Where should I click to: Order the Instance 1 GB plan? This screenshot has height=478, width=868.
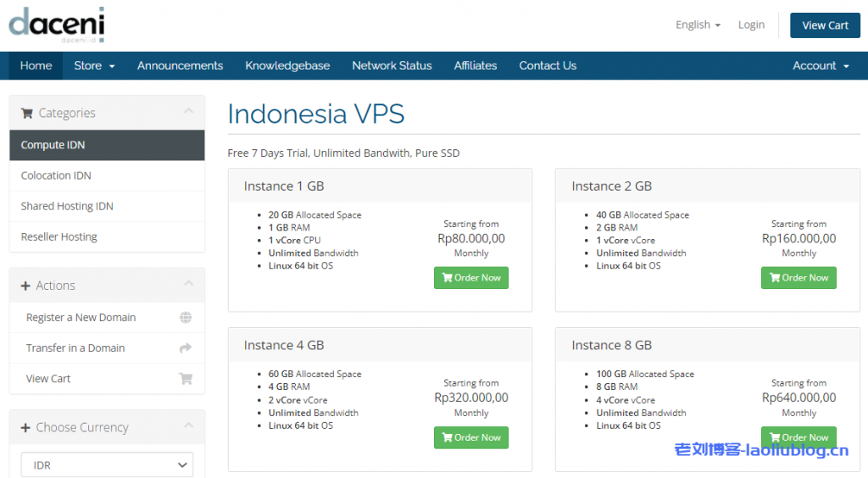click(470, 278)
